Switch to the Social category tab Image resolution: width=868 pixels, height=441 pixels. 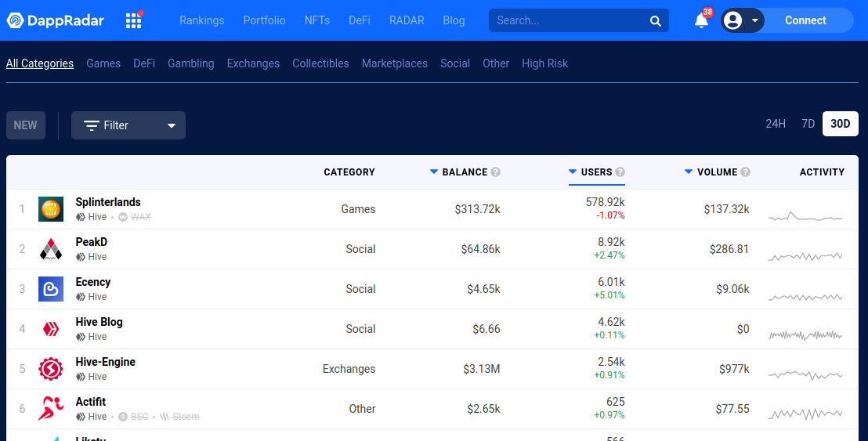point(455,63)
